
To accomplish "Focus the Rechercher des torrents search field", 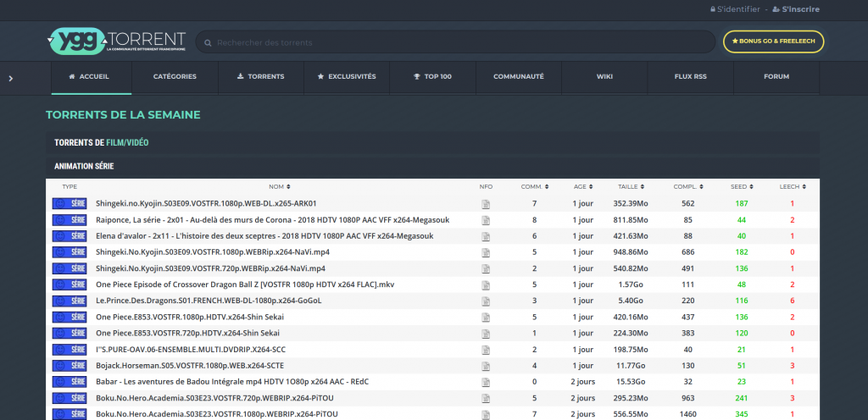I will (458, 42).
